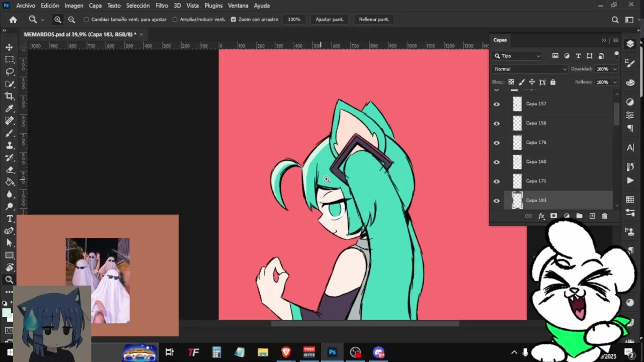Select the Horizontal Type tool
644x362 pixels.
pyautogui.click(x=9, y=219)
